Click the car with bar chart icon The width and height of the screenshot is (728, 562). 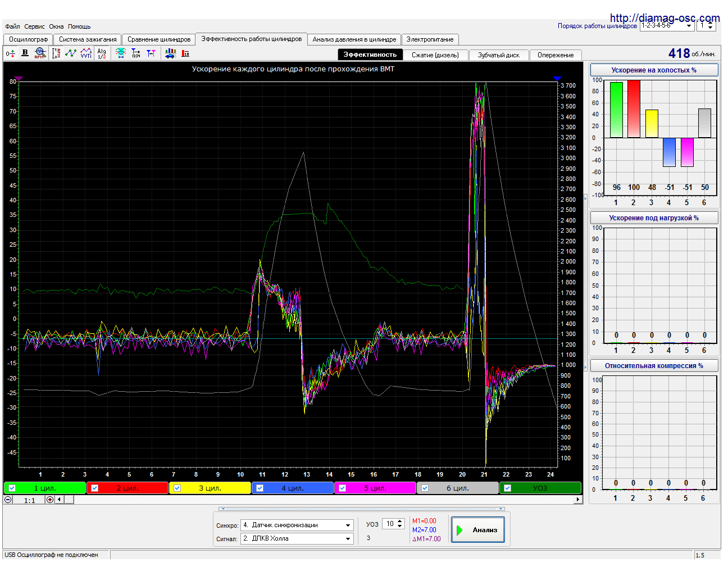coord(170,53)
